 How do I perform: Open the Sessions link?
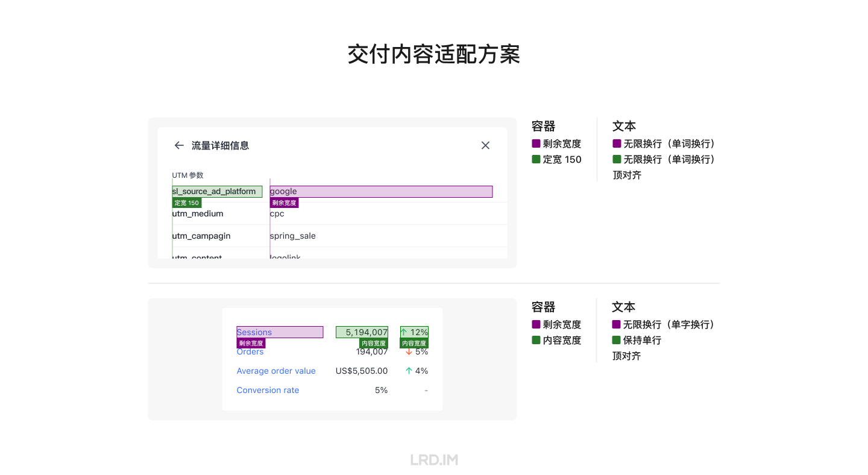(x=254, y=332)
